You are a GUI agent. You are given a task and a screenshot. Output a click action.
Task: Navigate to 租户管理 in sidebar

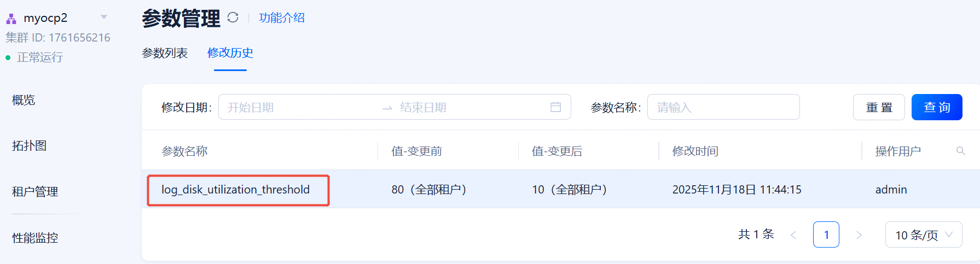click(35, 192)
